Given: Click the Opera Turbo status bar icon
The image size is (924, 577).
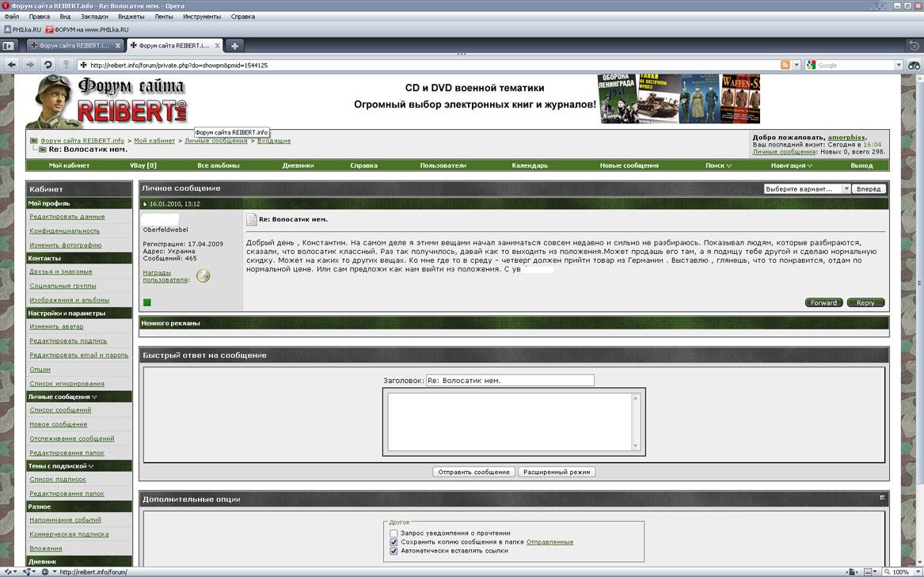Looking at the screenshot, I should [45, 571].
